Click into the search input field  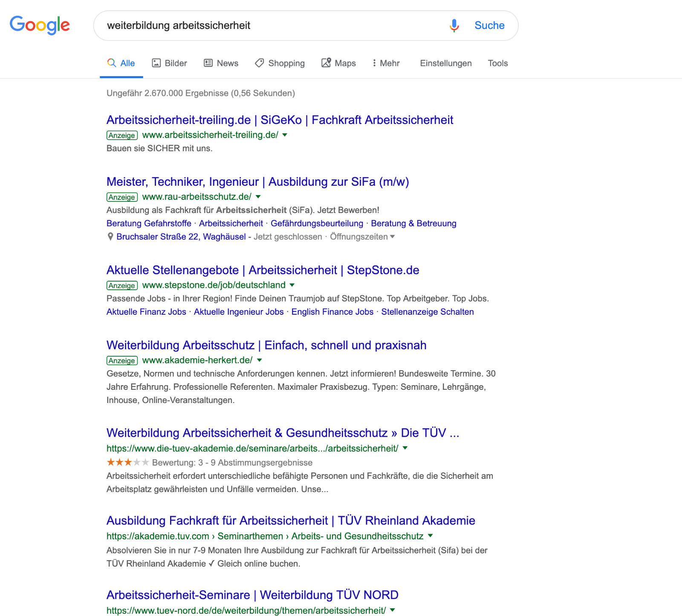click(x=273, y=26)
